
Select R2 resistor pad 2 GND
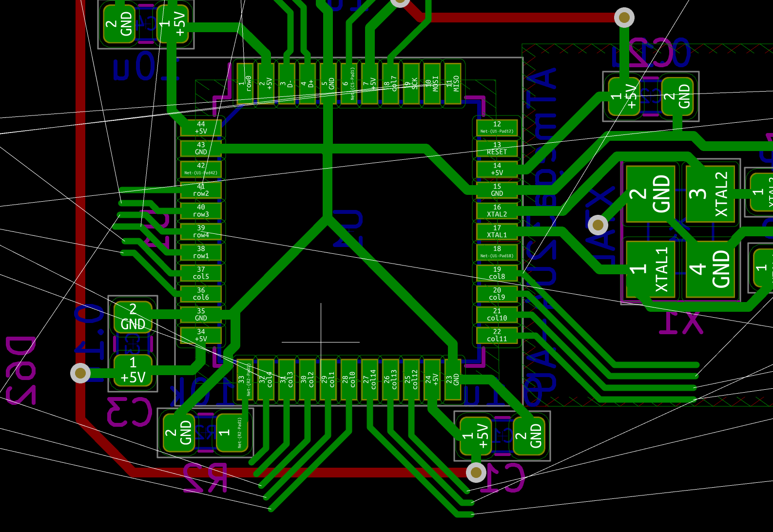[x=179, y=433]
